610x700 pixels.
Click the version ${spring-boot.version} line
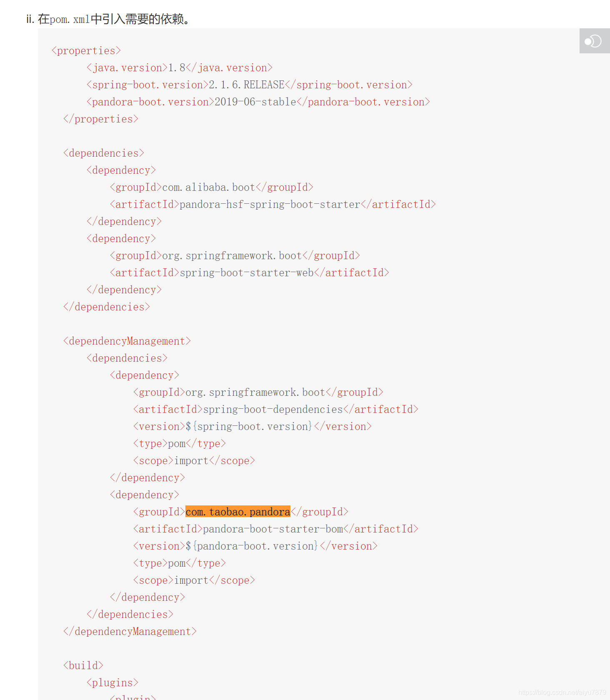(x=252, y=427)
